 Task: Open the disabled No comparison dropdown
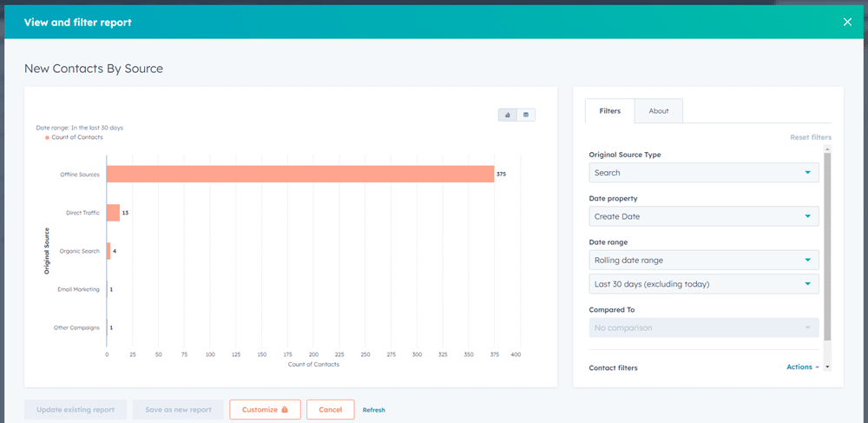704,327
